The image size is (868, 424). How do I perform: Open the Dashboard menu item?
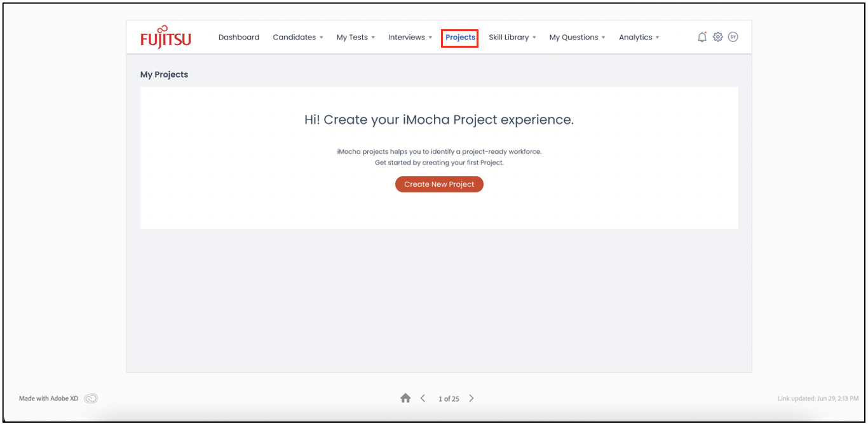(239, 38)
